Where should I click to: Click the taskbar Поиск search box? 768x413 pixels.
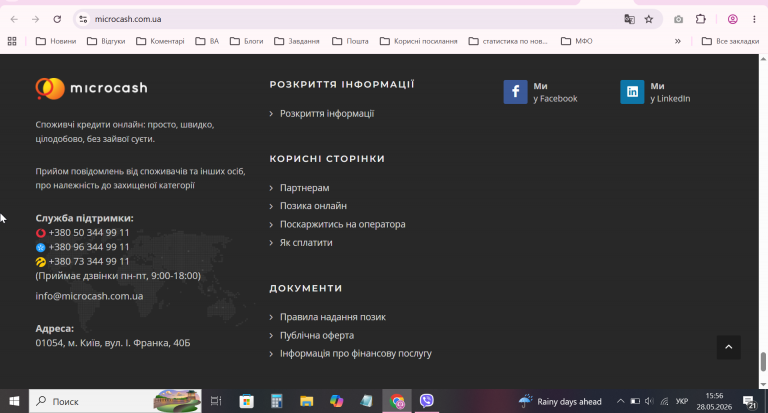click(x=115, y=401)
